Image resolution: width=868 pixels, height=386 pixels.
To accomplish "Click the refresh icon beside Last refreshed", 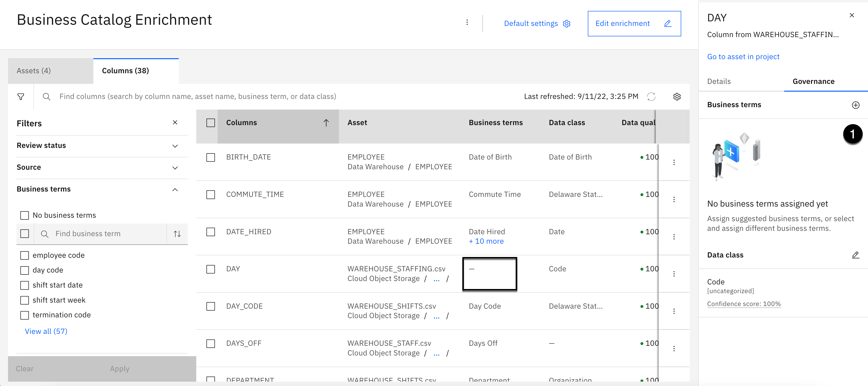I will 651,97.
